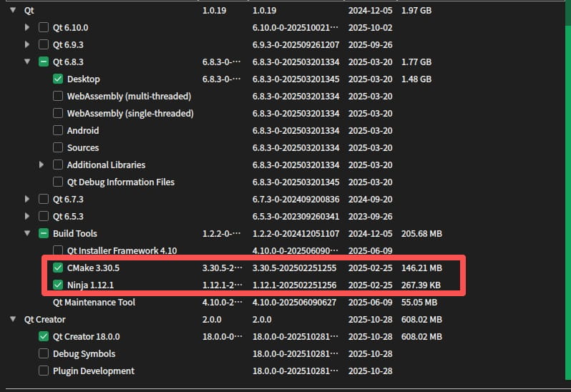Image resolution: width=571 pixels, height=392 pixels.
Task: Click the 205.68 MB Build Tools size
Action: [421, 233]
